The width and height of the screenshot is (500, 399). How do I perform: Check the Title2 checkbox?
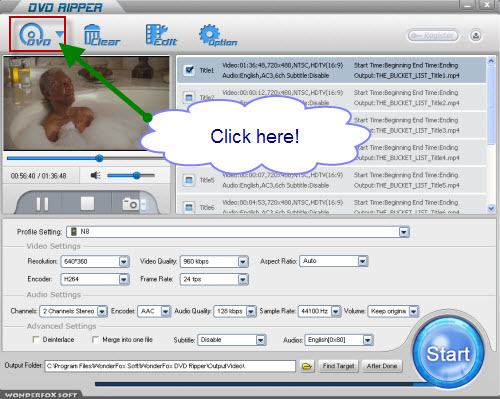tap(189, 97)
